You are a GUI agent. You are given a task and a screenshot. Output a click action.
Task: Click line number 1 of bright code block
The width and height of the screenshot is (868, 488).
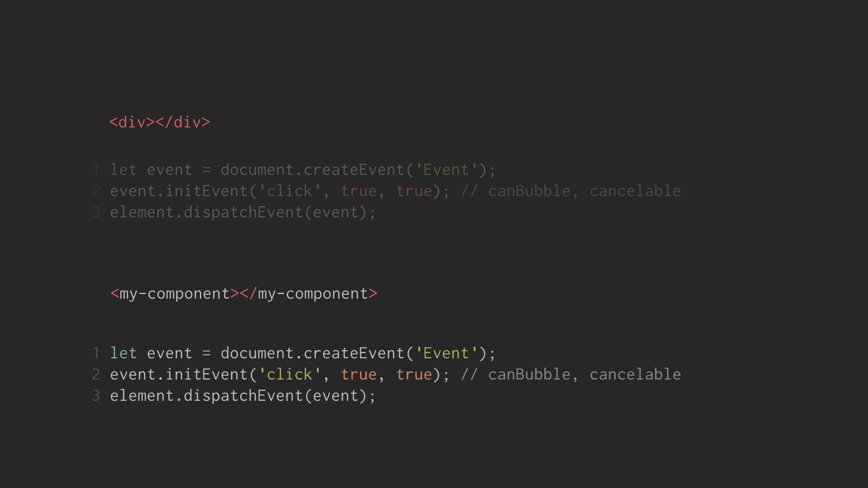[x=96, y=353]
